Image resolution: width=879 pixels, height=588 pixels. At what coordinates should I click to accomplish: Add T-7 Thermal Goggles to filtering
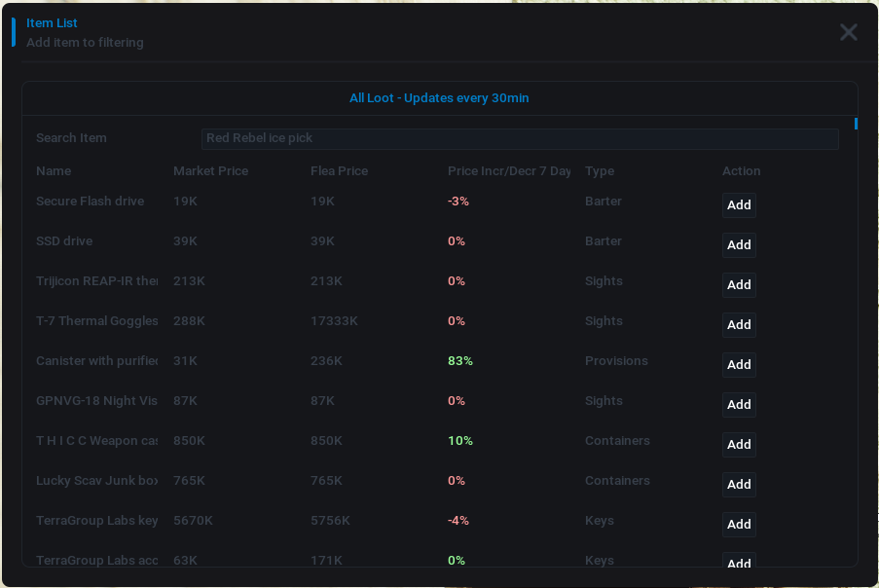(x=739, y=325)
